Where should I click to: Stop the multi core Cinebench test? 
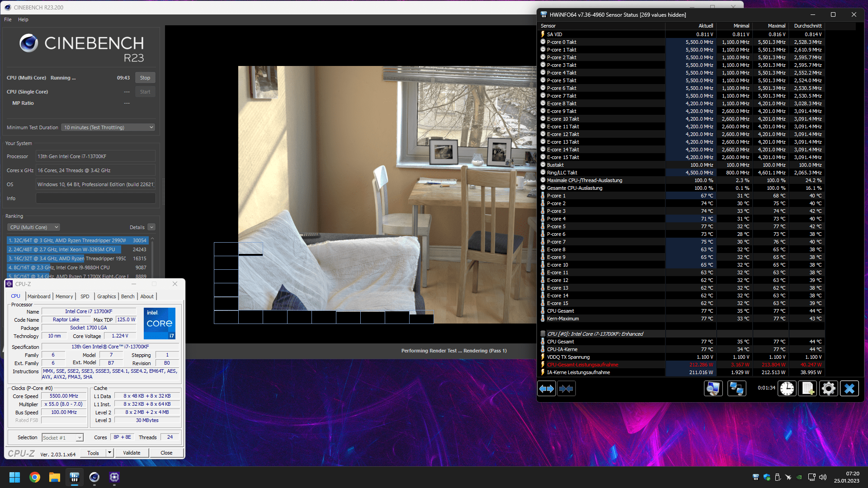coord(145,78)
